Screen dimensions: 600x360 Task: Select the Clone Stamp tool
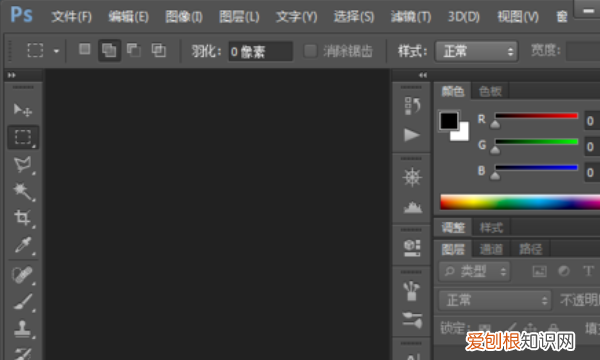(x=23, y=329)
